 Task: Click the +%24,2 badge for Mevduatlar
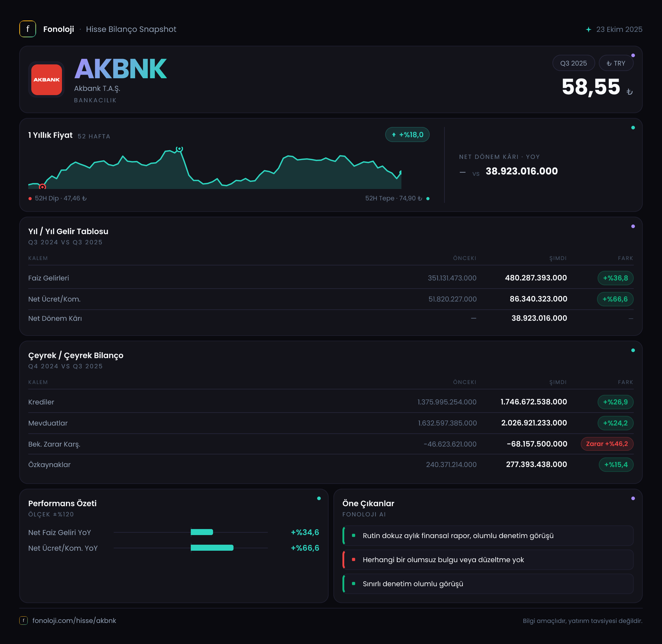point(615,423)
